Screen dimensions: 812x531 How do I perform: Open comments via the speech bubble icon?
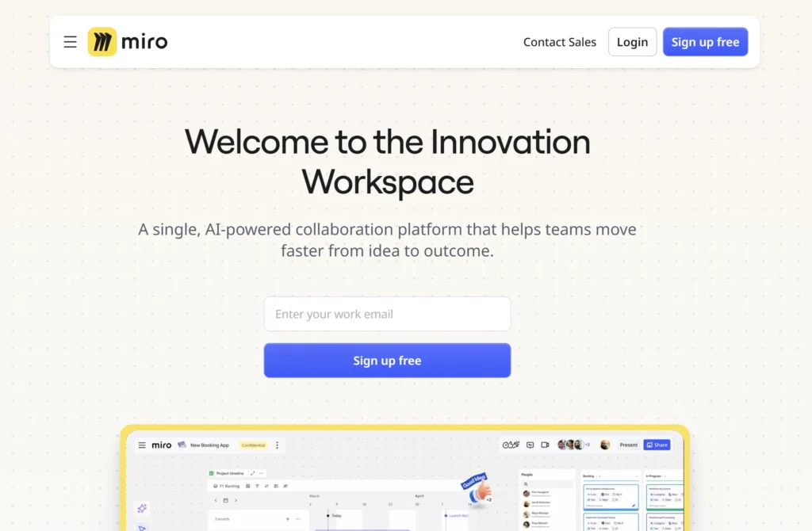click(x=530, y=445)
